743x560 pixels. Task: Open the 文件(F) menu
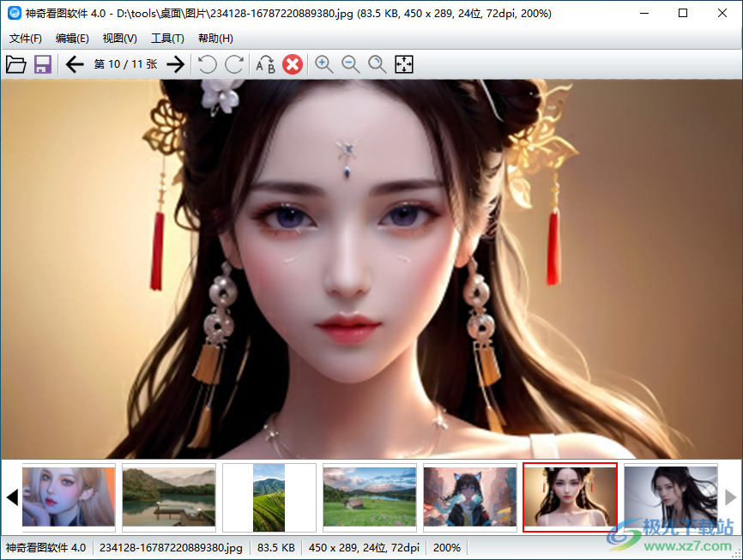click(25, 38)
